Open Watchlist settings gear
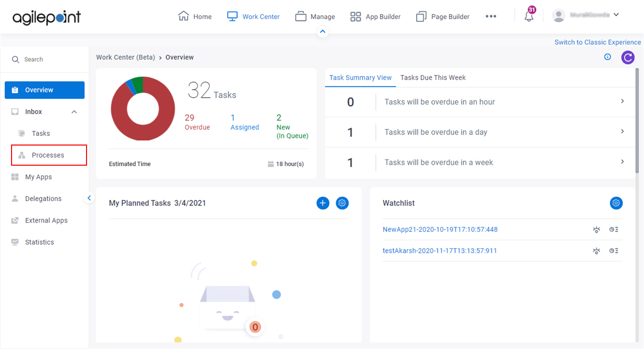644x349 pixels. pyautogui.click(x=616, y=203)
